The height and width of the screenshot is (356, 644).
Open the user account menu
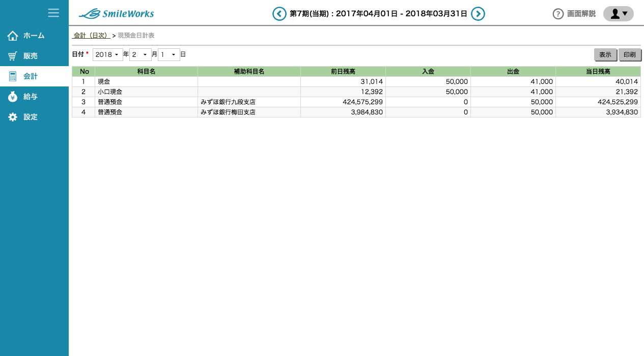[618, 14]
